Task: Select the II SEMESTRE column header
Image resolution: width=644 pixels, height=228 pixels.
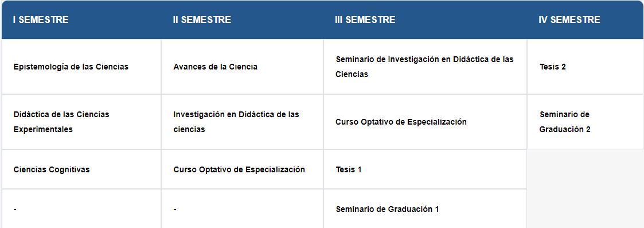Action: (202, 20)
